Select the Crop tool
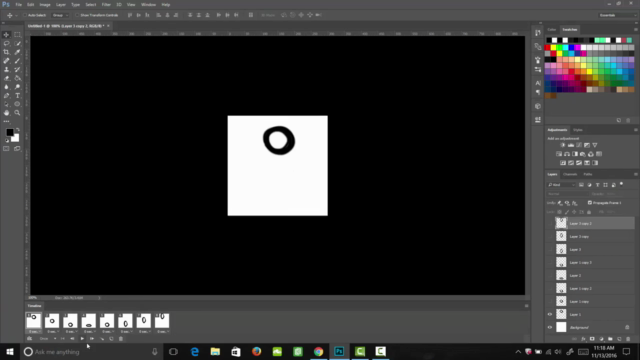 point(6,52)
